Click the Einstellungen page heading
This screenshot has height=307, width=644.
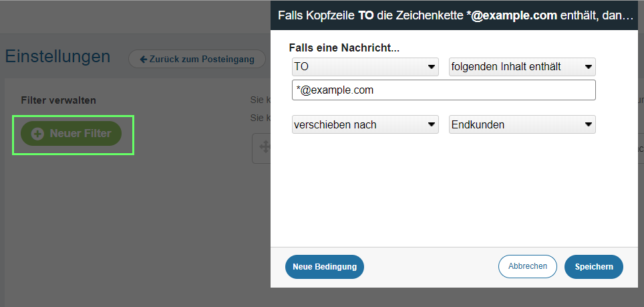point(57,56)
